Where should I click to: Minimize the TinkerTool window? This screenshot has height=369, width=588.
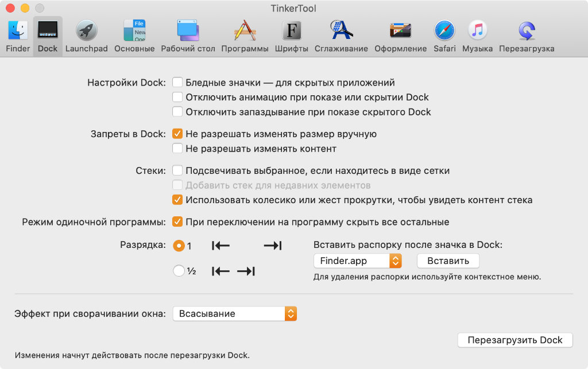(x=25, y=8)
